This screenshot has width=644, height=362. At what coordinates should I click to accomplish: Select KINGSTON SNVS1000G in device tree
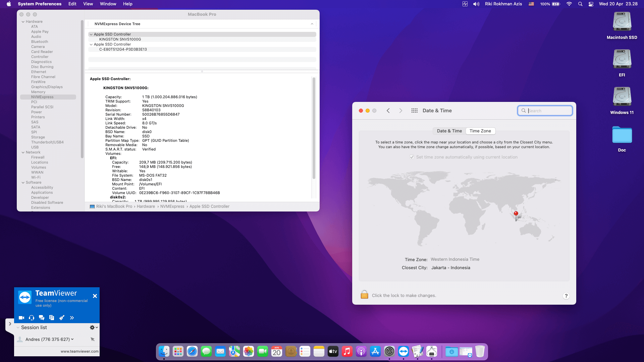coord(120,39)
